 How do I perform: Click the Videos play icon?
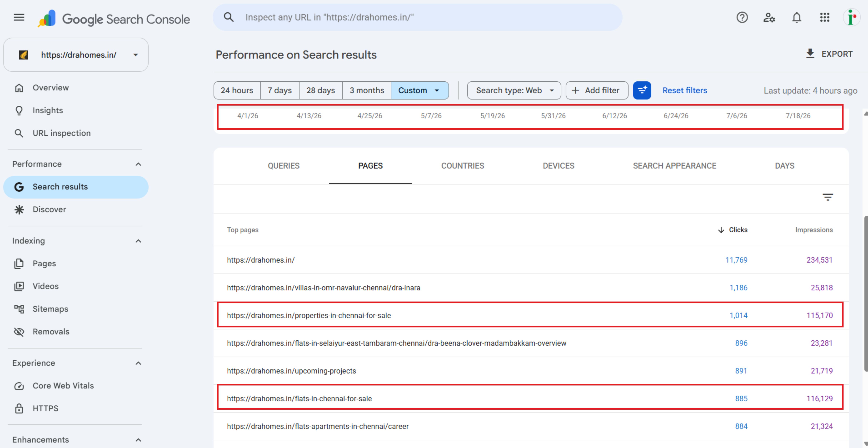pos(19,286)
